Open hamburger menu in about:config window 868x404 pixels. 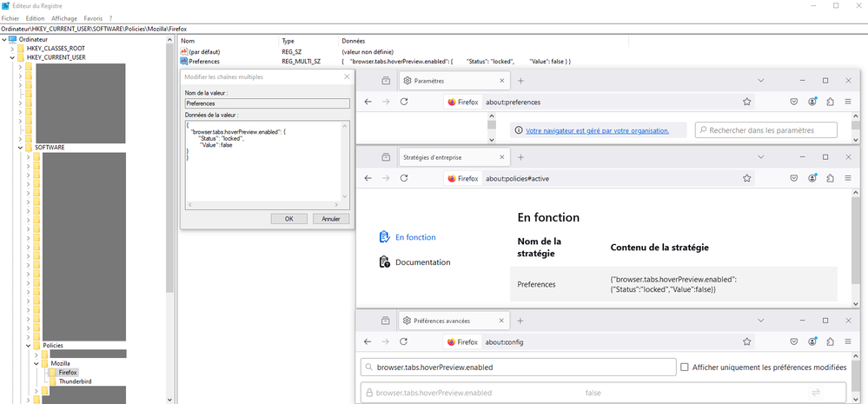[x=848, y=341]
